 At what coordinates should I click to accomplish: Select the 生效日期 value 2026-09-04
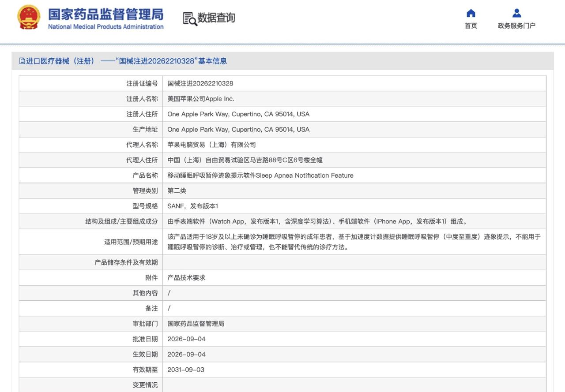(186, 355)
